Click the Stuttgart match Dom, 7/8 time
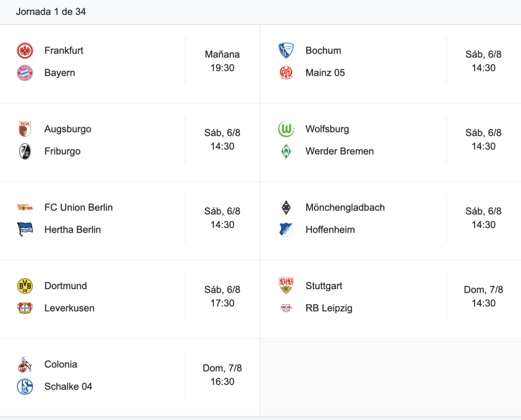Screen dimensions: 521x420 click(483, 297)
